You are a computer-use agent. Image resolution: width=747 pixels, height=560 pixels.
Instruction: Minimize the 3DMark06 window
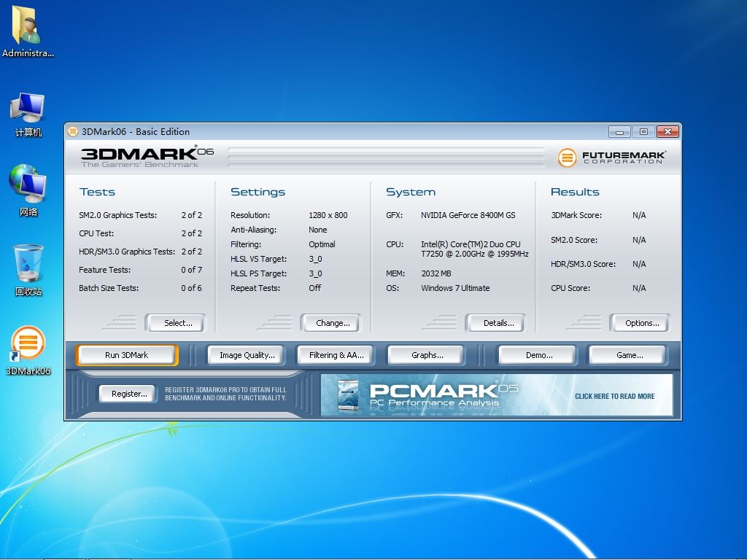(x=619, y=131)
